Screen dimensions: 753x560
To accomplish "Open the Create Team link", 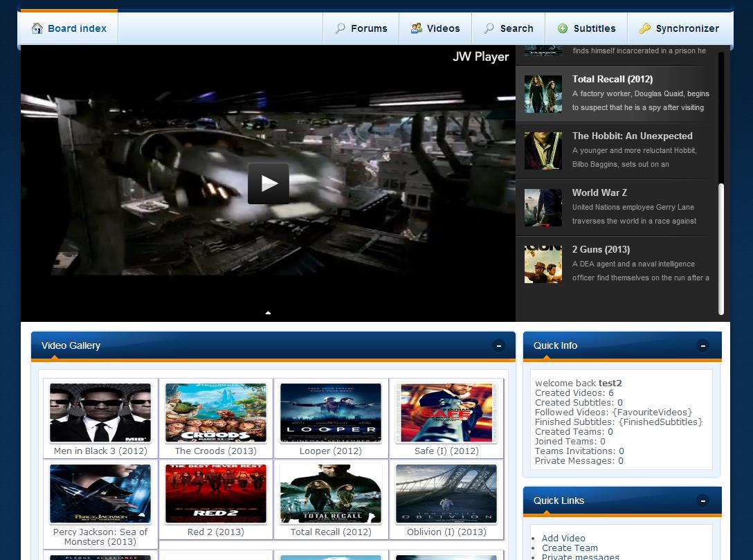I will click(x=570, y=548).
